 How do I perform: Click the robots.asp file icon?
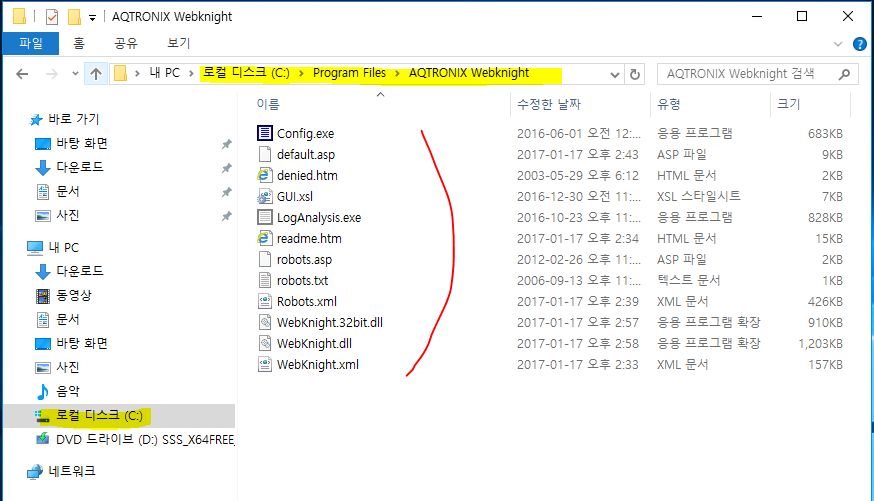point(265,259)
